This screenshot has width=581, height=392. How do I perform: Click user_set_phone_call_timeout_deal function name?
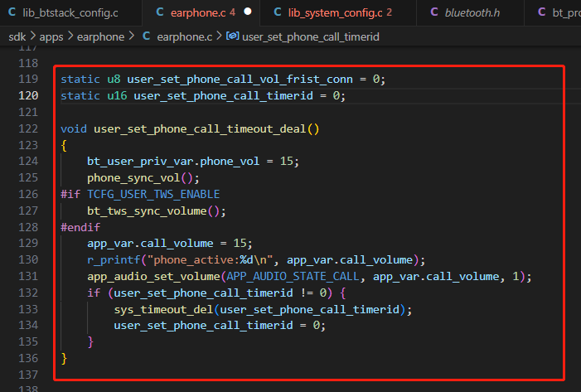[200, 129]
